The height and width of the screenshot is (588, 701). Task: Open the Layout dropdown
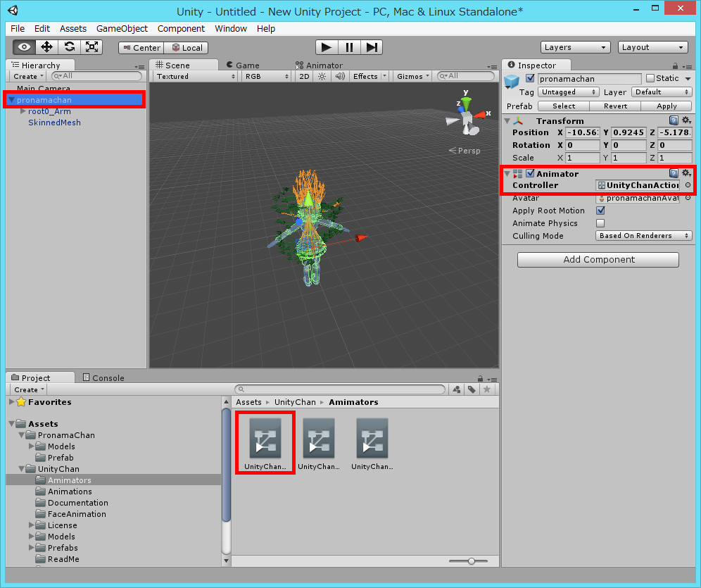(x=652, y=46)
